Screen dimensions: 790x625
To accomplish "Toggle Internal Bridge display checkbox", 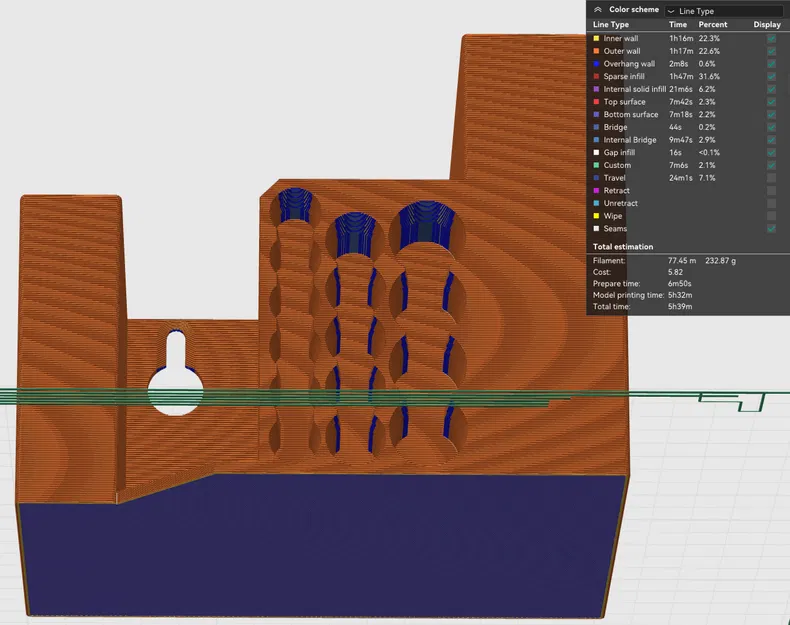I will coord(771,140).
